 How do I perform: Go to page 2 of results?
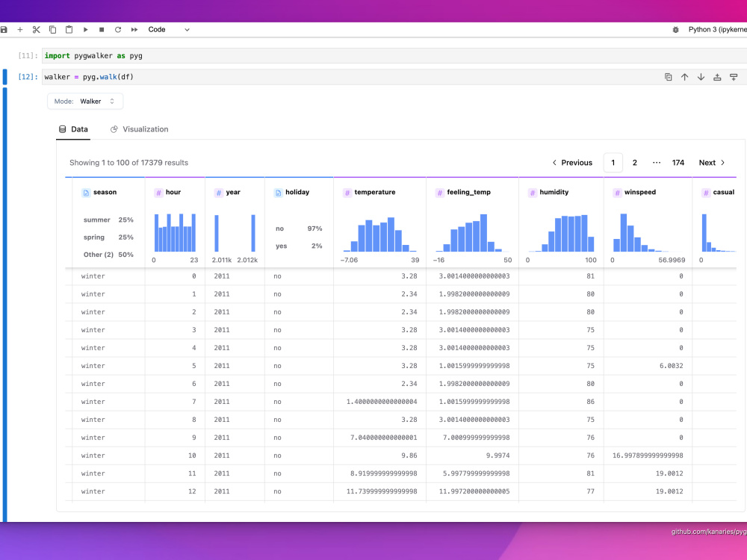[x=634, y=162]
